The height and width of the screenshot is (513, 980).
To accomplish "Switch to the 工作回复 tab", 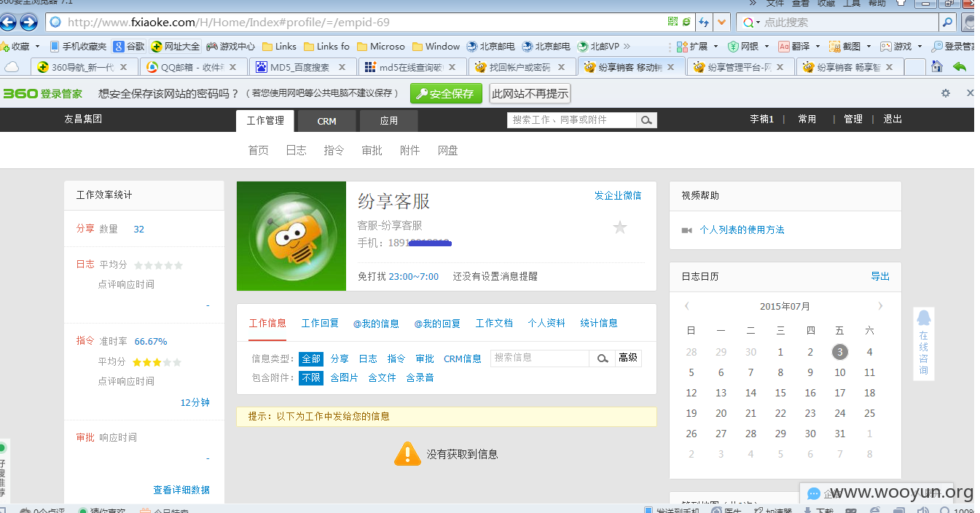I will click(x=321, y=323).
